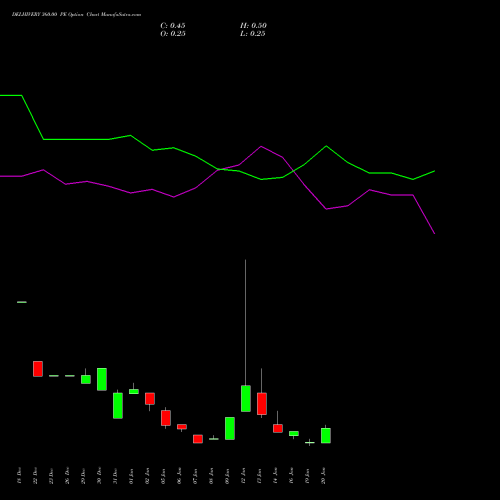The height and width of the screenshot is (500, 500).
Task: Click the small green dash candle for 18 Dec
Action: [22, 302]
